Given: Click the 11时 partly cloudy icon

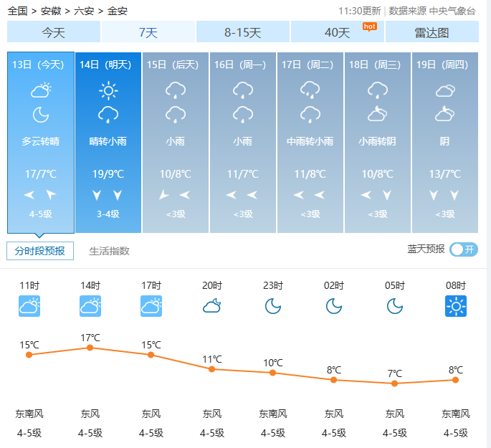Looking at the screenshot, I should coord(29,306).
